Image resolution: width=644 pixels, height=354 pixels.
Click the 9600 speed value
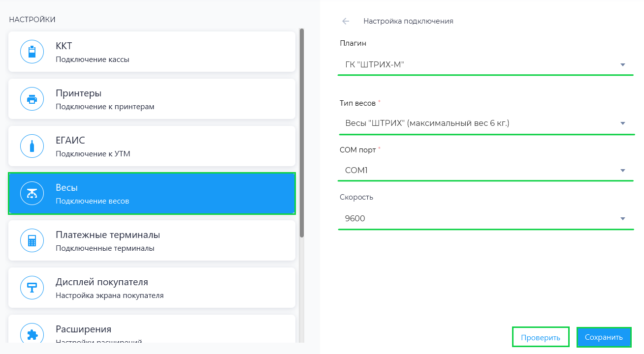point(355,219)
